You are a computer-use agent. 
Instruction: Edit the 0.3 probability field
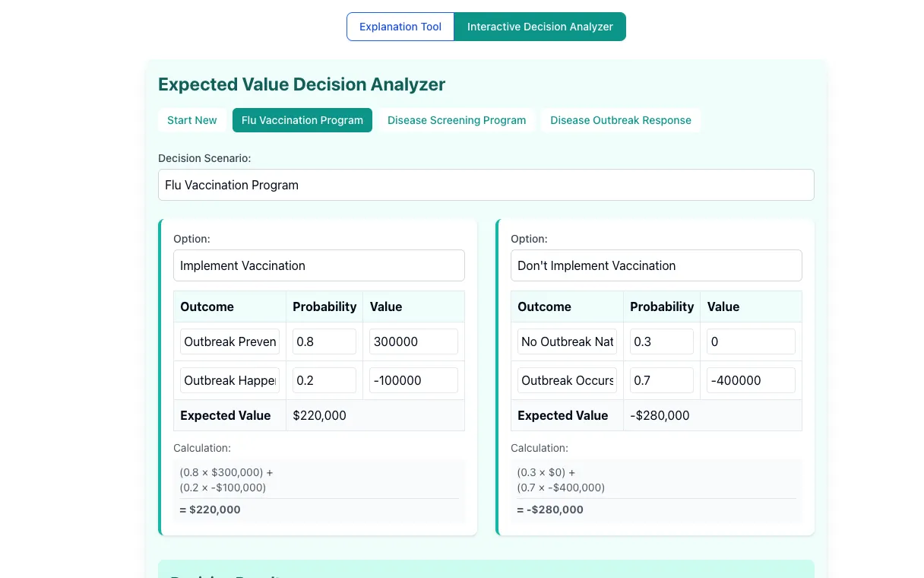662,341
